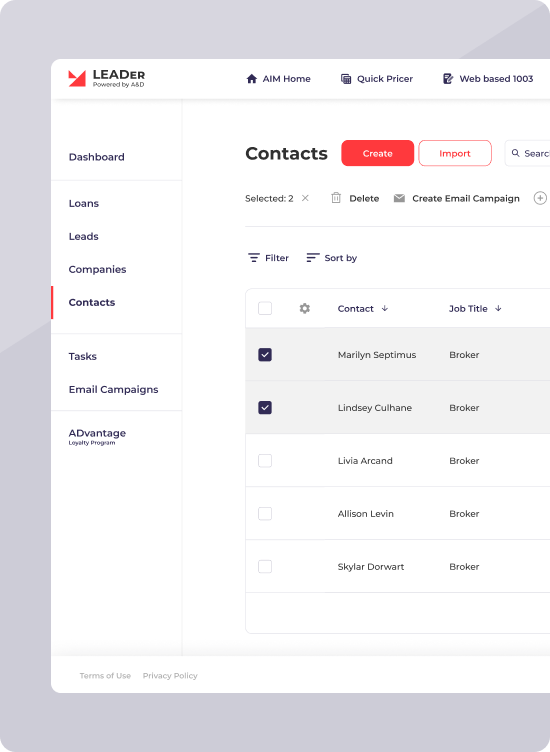Click in the Search field
550x752 pixels.
tap(527, 153)
